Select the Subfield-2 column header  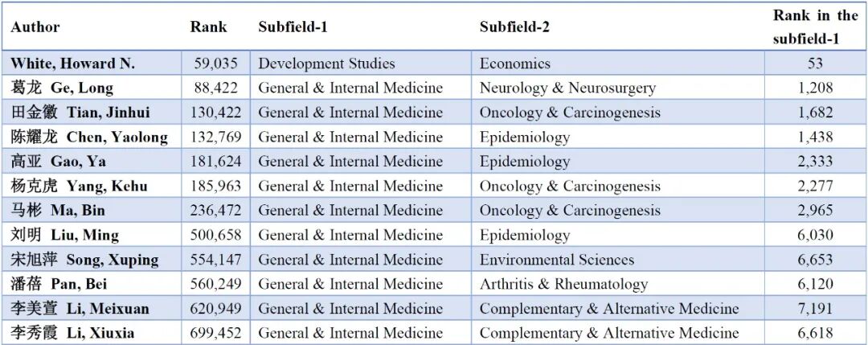point(515,27)
